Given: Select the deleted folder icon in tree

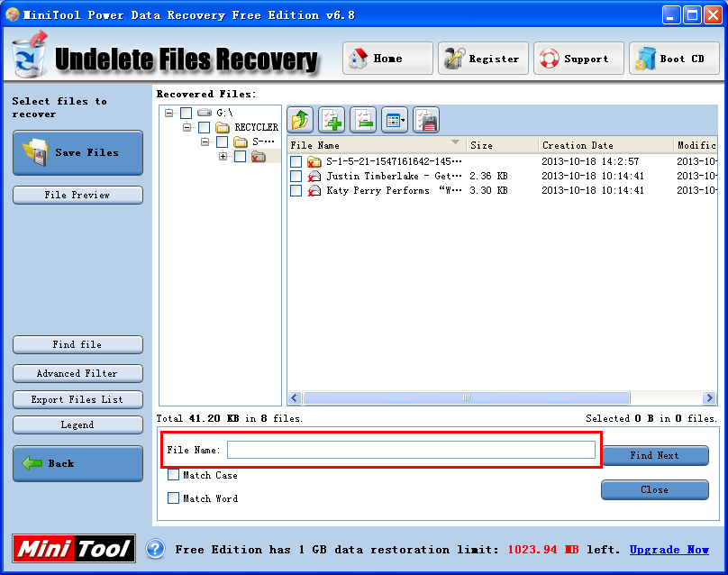Looking at the screenshot, I should coord(259,157).
